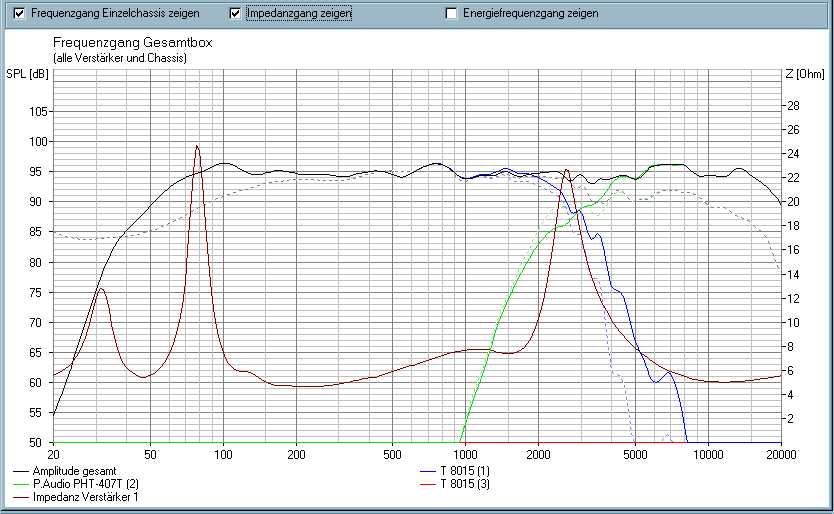The height and width of the screenshot is (514, 834).
Task: Click the '105' SPL axis value
Action: 38,112
